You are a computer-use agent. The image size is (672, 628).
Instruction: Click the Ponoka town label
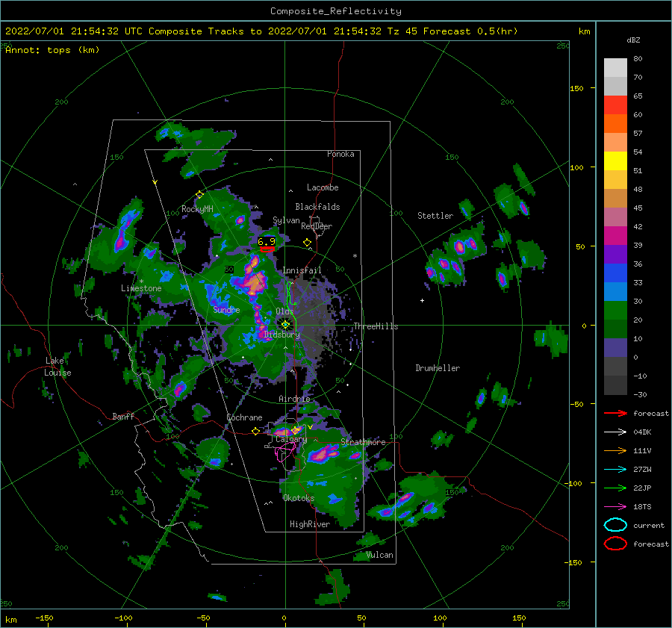click(340, 154)
